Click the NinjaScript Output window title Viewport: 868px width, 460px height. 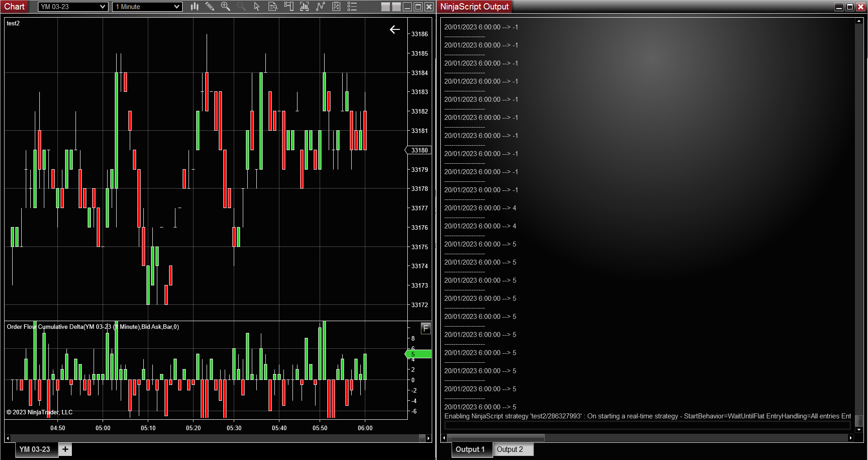click(474, 6)
